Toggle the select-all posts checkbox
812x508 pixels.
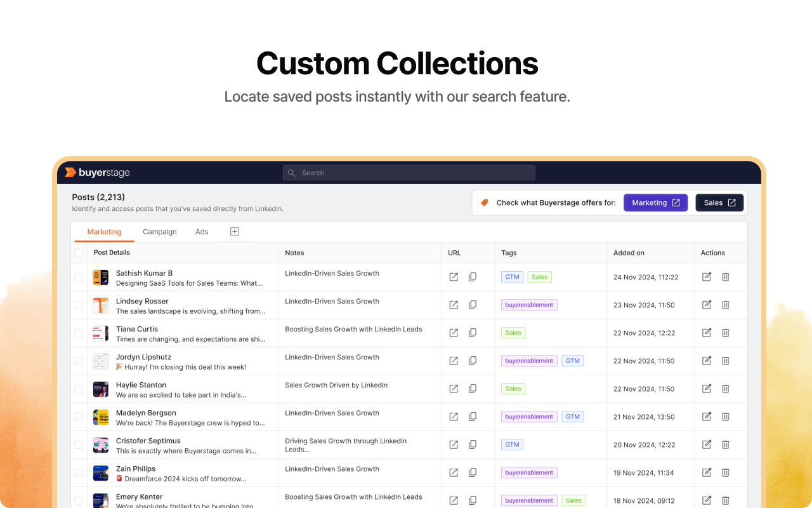[79, 253]
